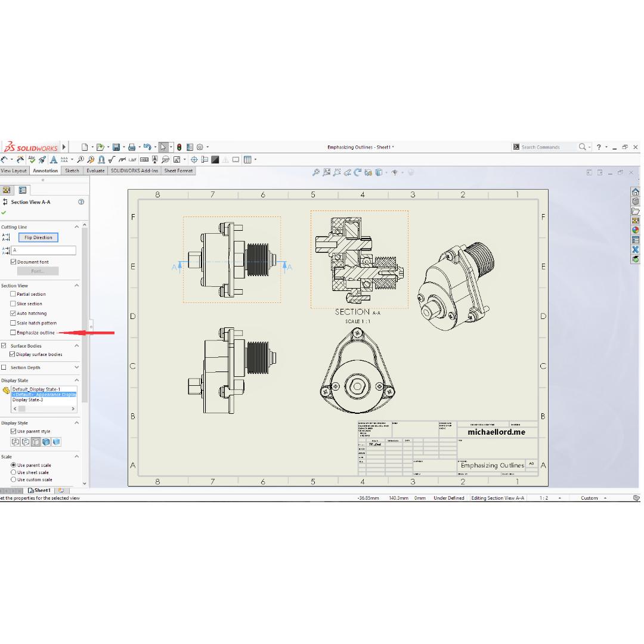Click the Format Painter icon
The image size is (644, 644).
point(42,159)
